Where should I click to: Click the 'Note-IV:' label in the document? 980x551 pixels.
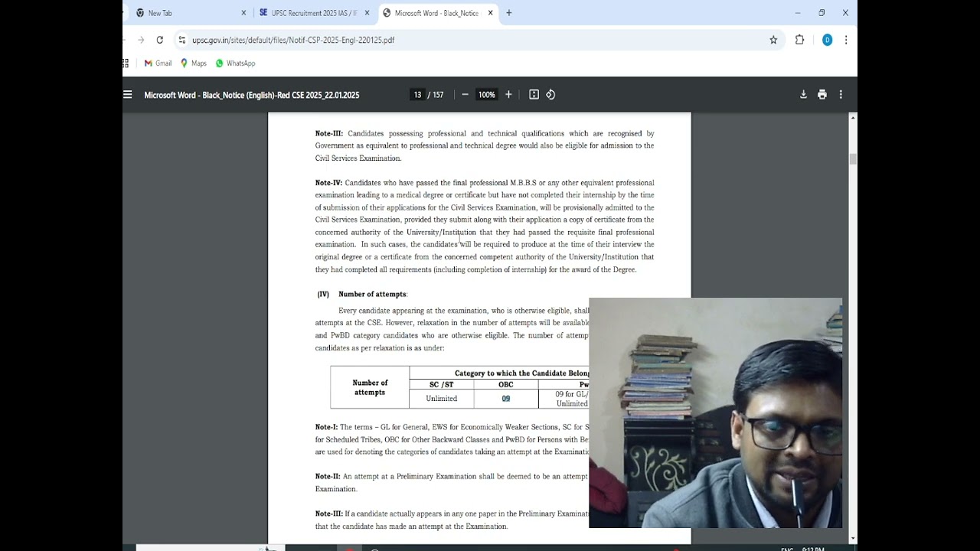328,183
